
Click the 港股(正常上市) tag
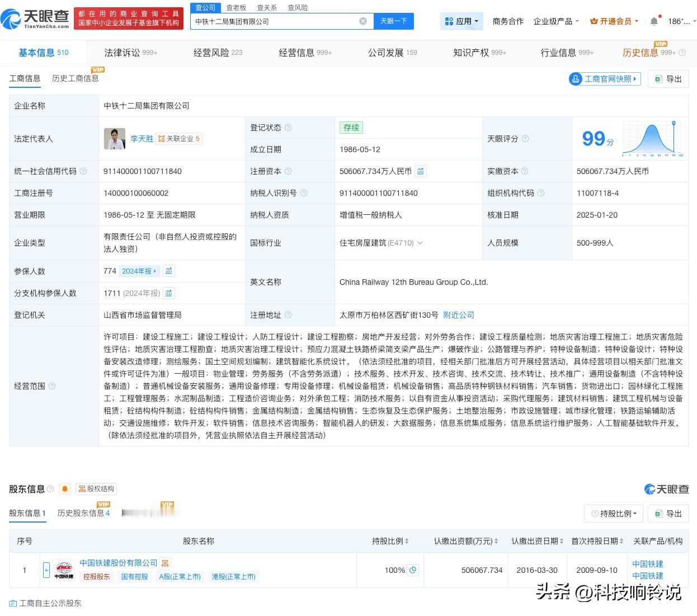pos(233,577)
